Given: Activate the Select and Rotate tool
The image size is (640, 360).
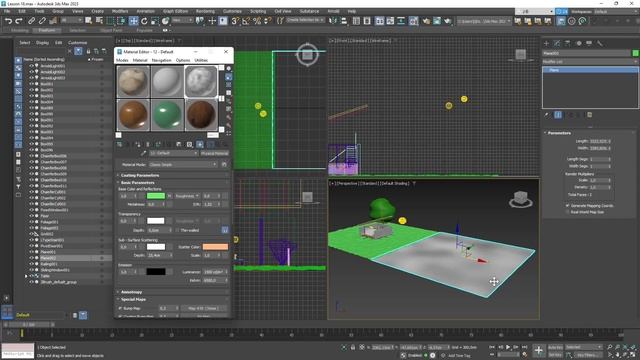Looking at the screenshot, I should pos(144,21).
